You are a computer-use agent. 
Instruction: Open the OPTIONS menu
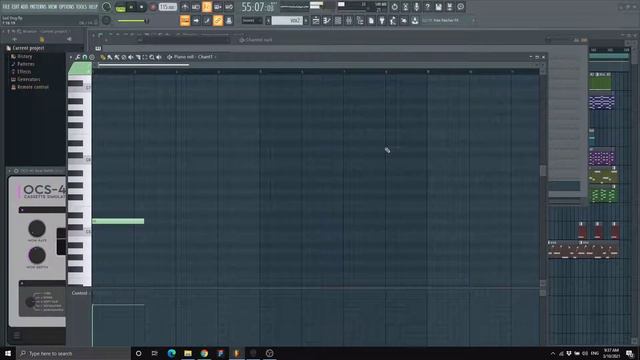coord(67,7)
